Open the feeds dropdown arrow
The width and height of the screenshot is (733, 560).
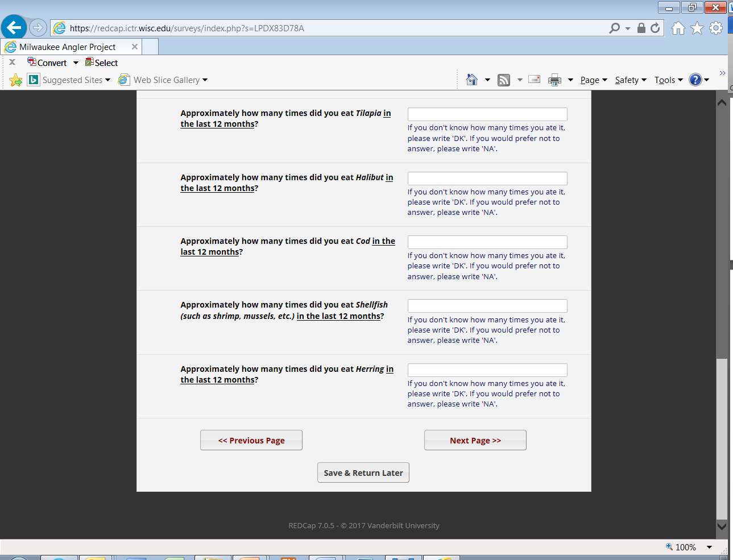click(x=520, y=80)
